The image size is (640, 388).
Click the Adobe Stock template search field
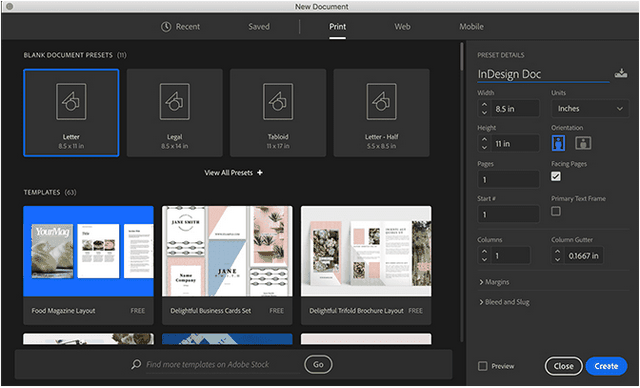(222, 364)
